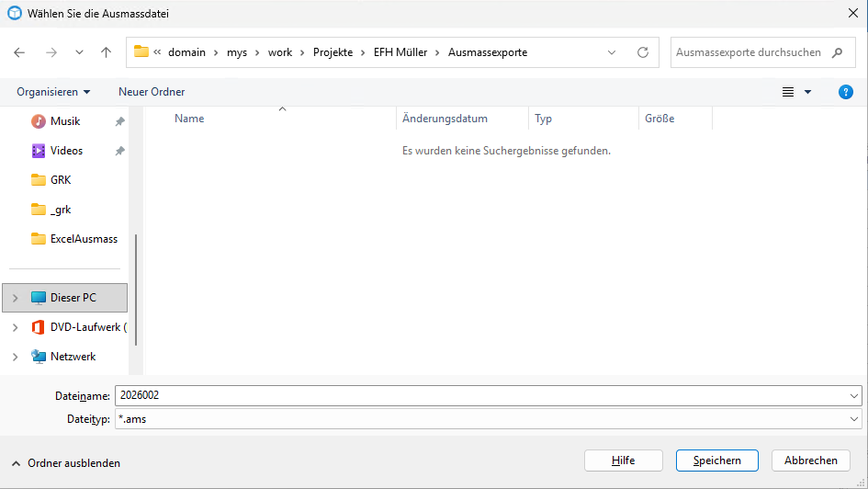
Task: Unpin Musik using its pin icon
Action: click(119, 121)
